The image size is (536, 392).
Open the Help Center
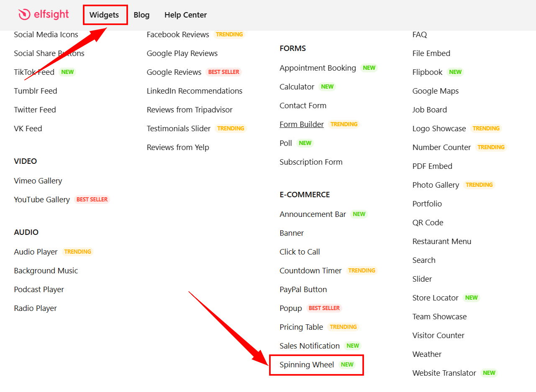click(x=185, y=15)
